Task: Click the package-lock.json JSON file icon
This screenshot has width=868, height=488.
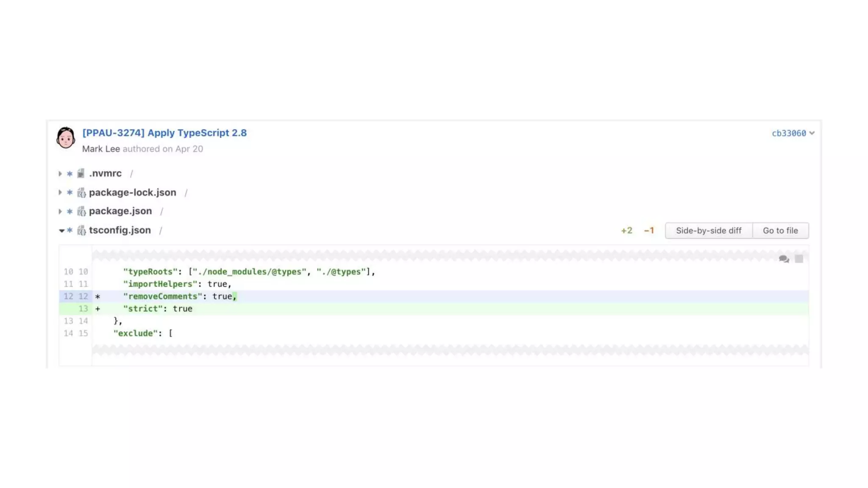Action: (81, 193)
